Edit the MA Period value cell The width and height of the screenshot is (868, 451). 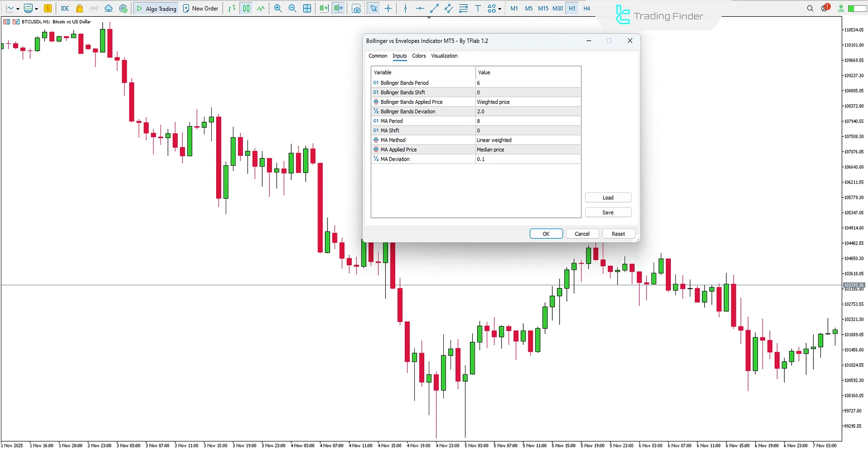pyautogui.click(x=527, y=121)
